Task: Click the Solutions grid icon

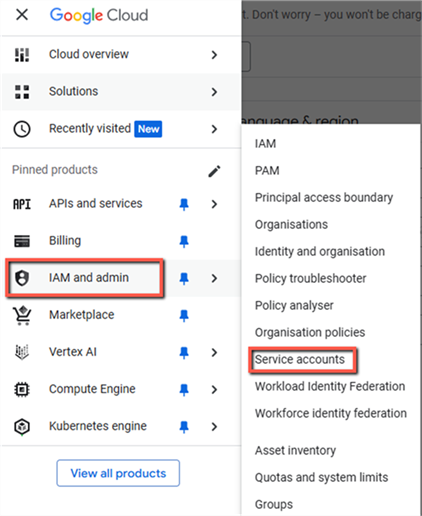Action: (22, 92)
